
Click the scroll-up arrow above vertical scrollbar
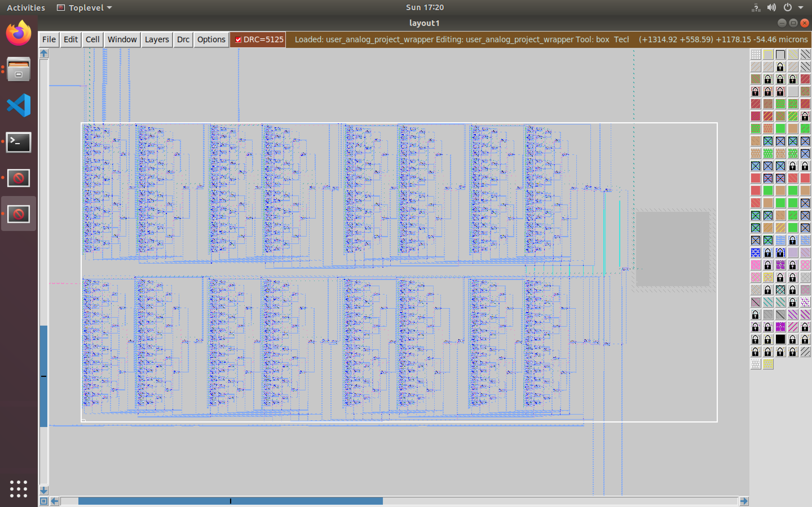click(x=44, y=53)
